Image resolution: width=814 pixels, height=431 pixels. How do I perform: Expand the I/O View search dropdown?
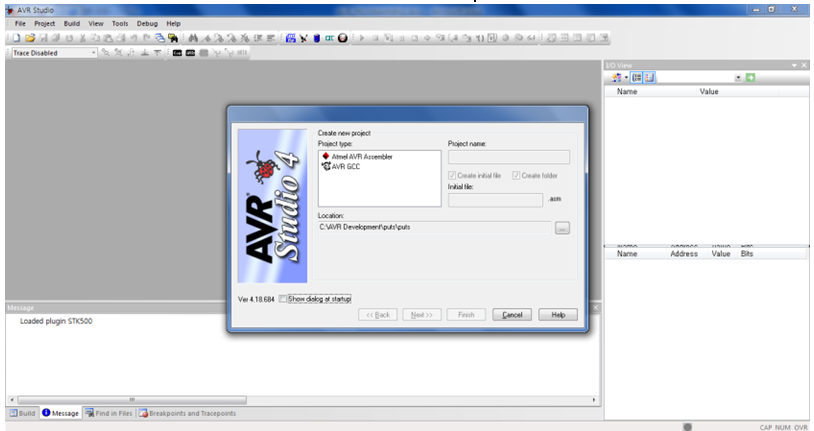click(738, 77)
